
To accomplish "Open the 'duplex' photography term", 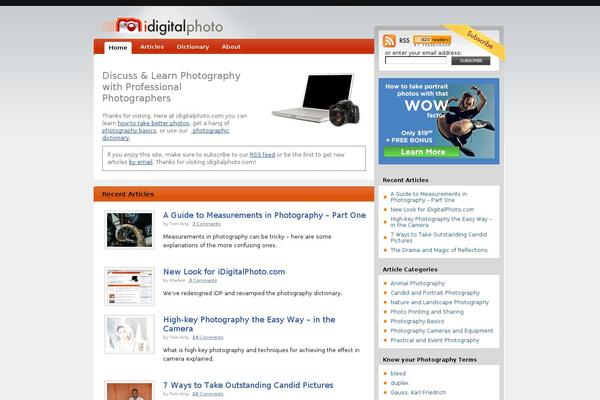I will coord(399,383).
